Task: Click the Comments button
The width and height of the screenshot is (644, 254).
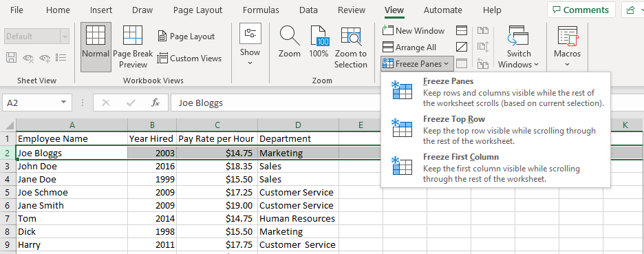Action: click(581, 10)
